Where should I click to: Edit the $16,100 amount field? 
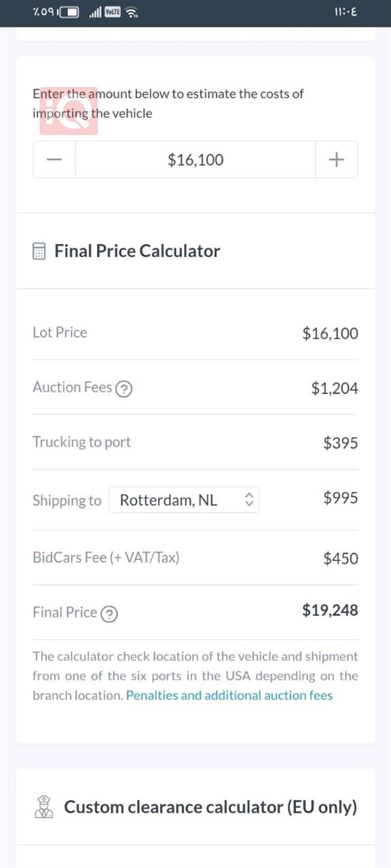(195, 160)
